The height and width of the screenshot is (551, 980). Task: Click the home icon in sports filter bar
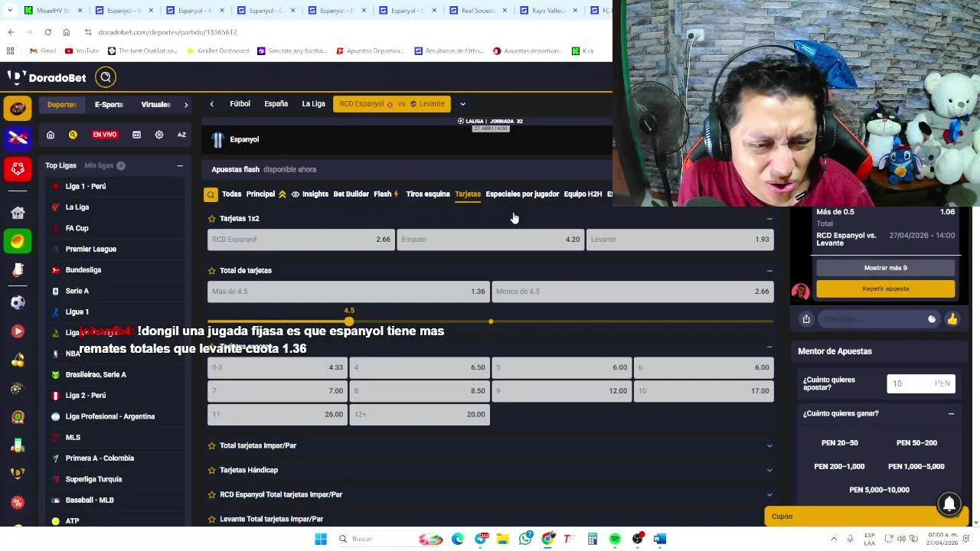(51, 135)
